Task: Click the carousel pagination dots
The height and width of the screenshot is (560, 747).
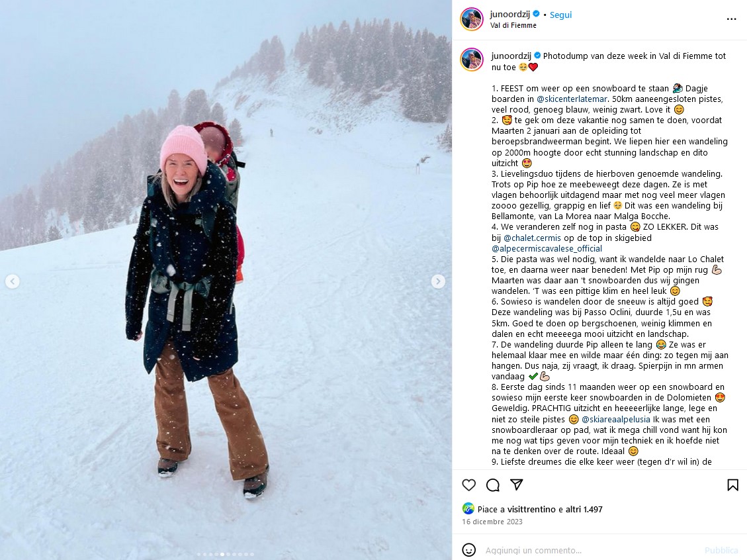Action: click(226, 554)
